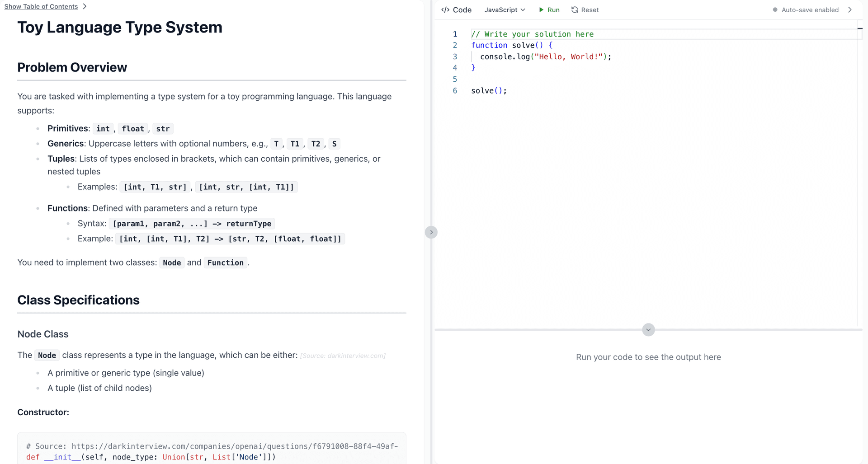Click the circular chevron on the panel divider

coord(431,232)
